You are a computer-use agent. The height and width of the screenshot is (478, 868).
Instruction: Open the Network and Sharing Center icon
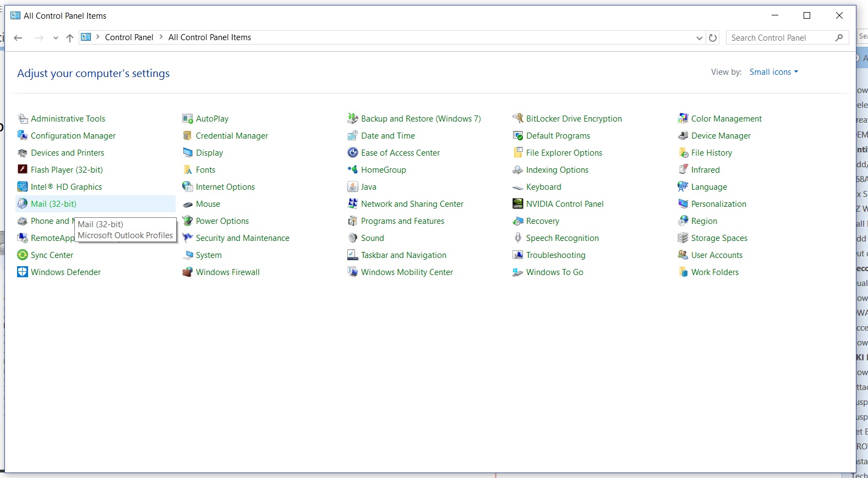point(353,204)
